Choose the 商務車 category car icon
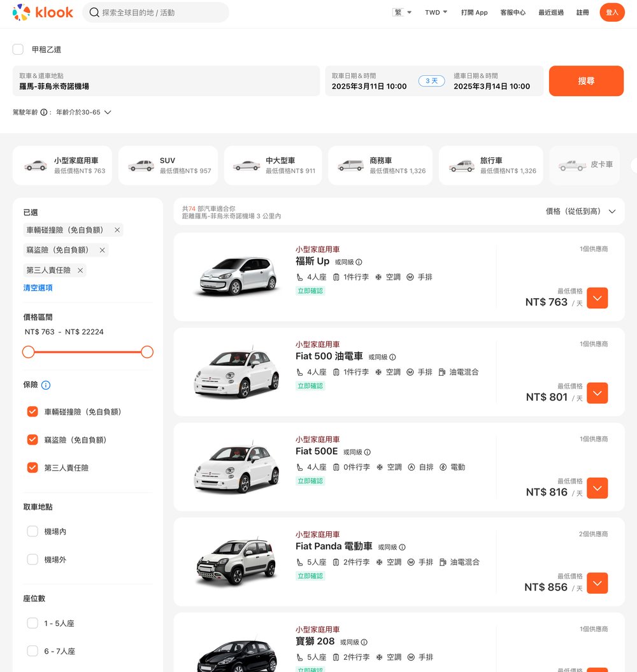This screenshot has height=672, width=637. [348, 164]
